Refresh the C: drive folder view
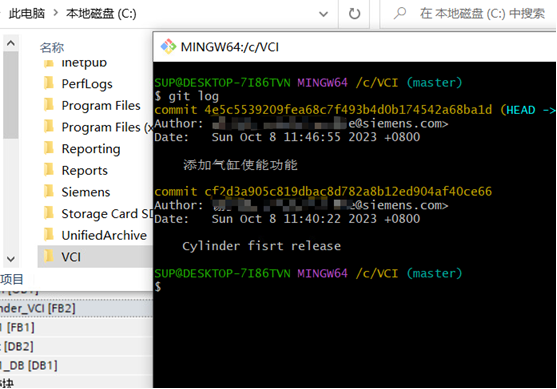The image size is (557, 389). pos(354,14)
